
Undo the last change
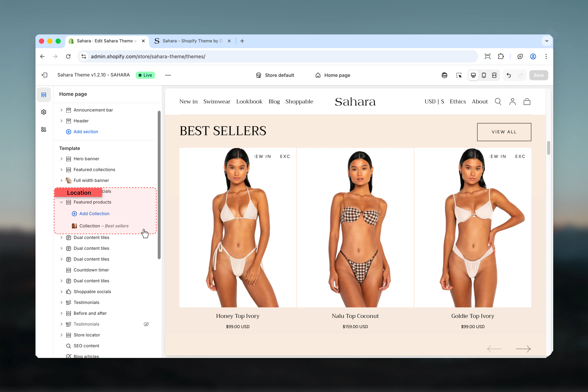[x=509, y=75]
